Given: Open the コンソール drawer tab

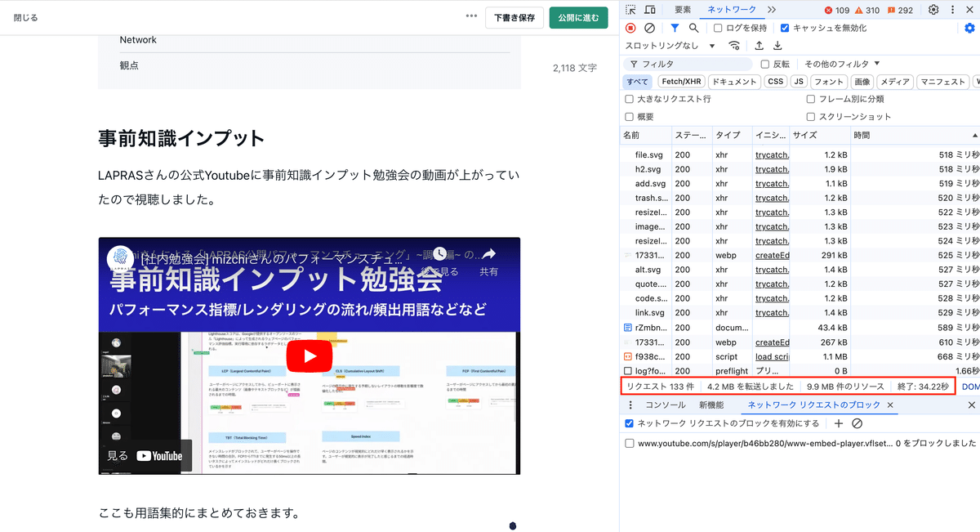Looking at the screenshot, I should tap(666, 405).
